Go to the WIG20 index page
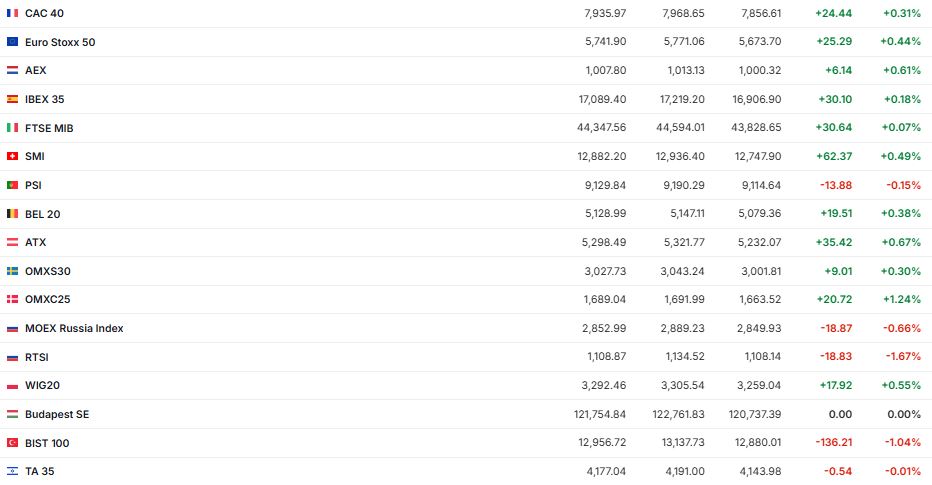 43,385
